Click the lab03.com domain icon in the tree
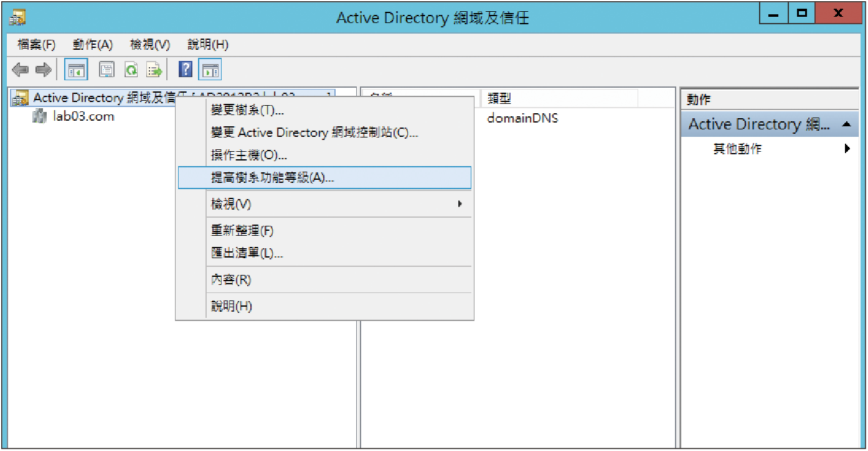868x451 pixels. click(x=40, y=116)
